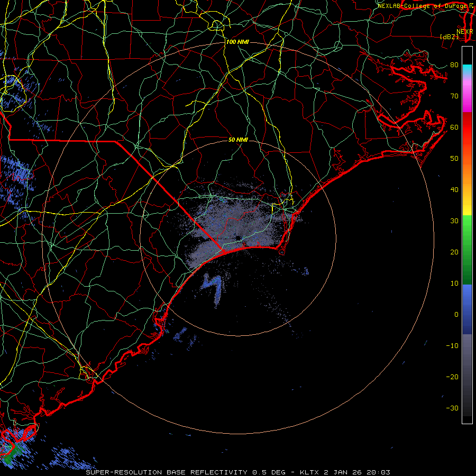Click the -10 value on the dBZ scale
Viewport: 476px width, 476px height.
[x=452, y=345]
